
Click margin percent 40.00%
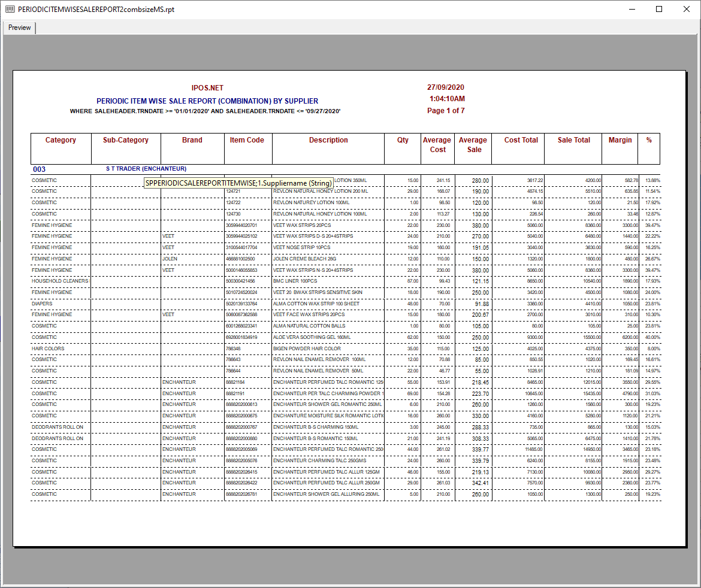(x=652, y=337)
